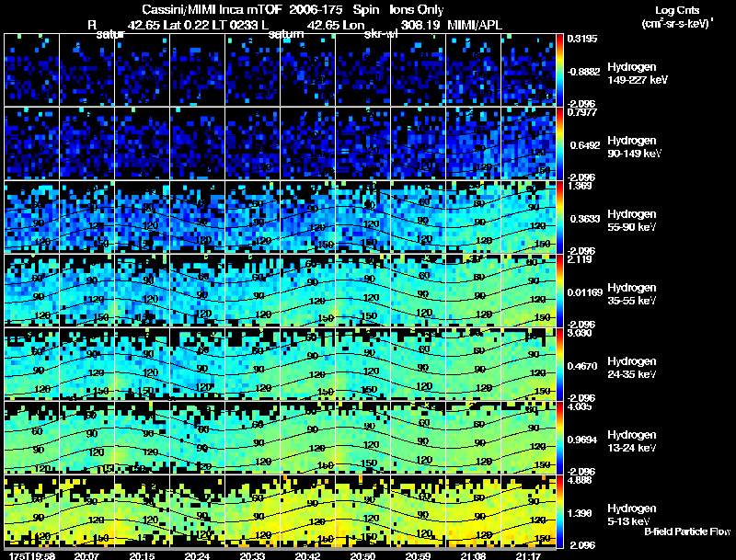The height and width of the screenshot is (560, 736).
Task: Click the color bar for Hydrogen 90-149 keV
Action: [559, 143]
